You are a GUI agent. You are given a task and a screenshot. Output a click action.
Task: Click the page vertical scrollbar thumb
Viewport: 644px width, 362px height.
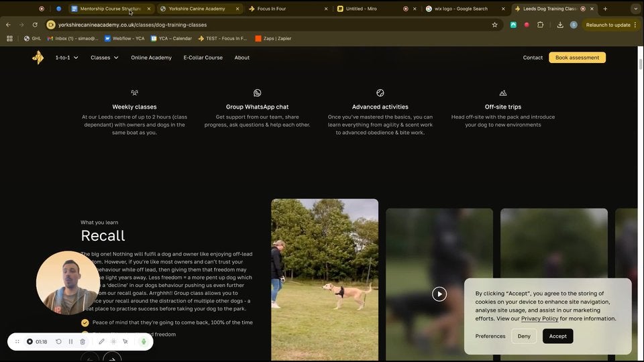[640, 64]
